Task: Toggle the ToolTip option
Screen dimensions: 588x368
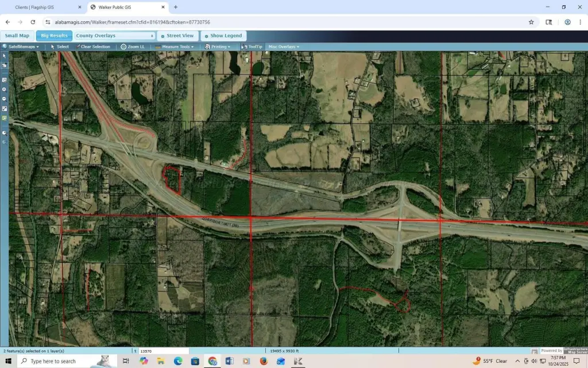Action: coord(252,47)
